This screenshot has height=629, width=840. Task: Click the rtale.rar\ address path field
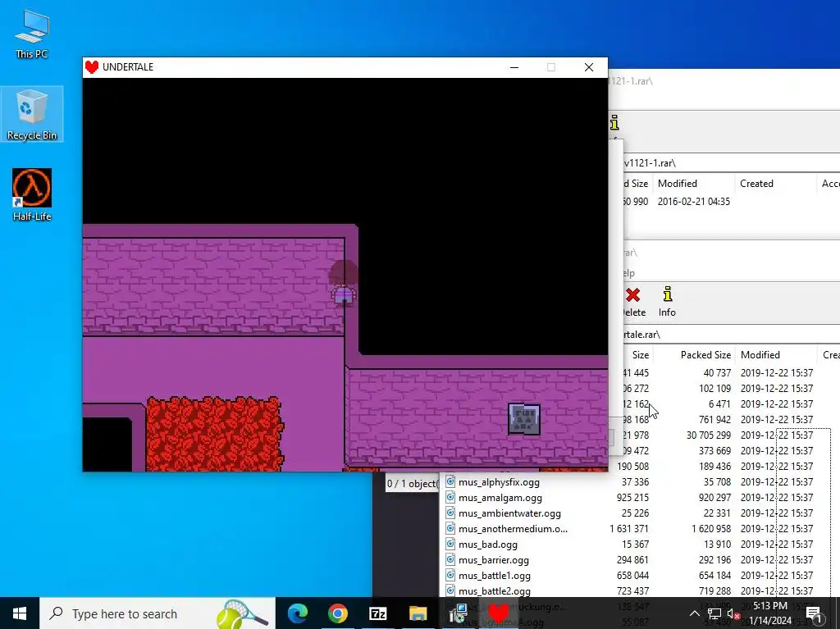[x=732, y=335]
